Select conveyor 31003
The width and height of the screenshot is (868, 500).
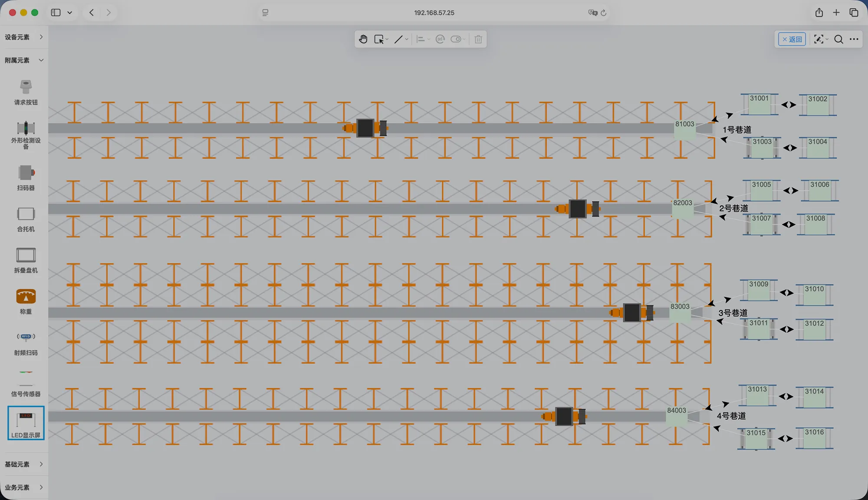click(762, 148)
